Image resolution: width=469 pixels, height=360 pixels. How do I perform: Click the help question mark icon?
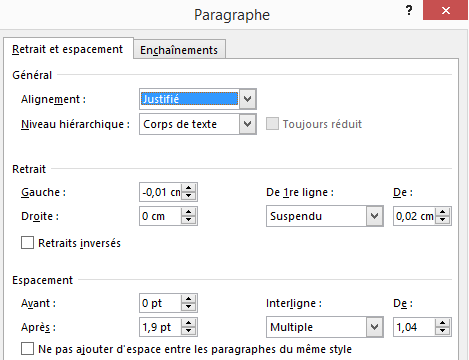[x=409, y=10]
